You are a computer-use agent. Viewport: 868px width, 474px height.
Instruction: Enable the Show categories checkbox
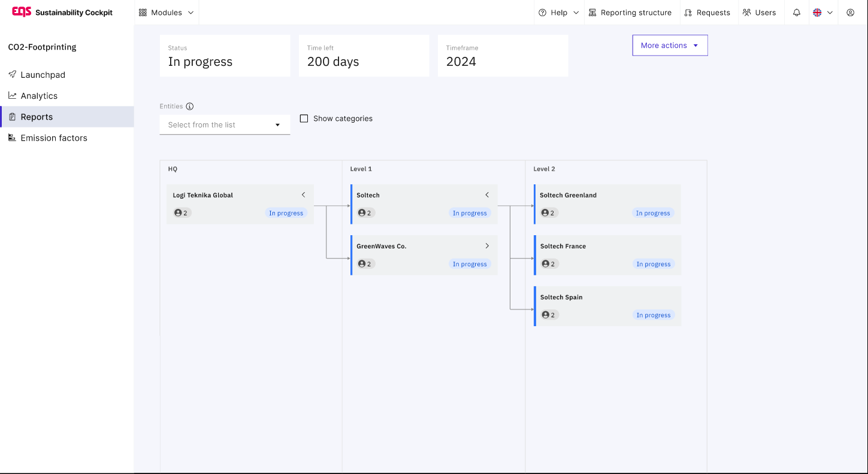pyautogui.click(x=304, y=118)
